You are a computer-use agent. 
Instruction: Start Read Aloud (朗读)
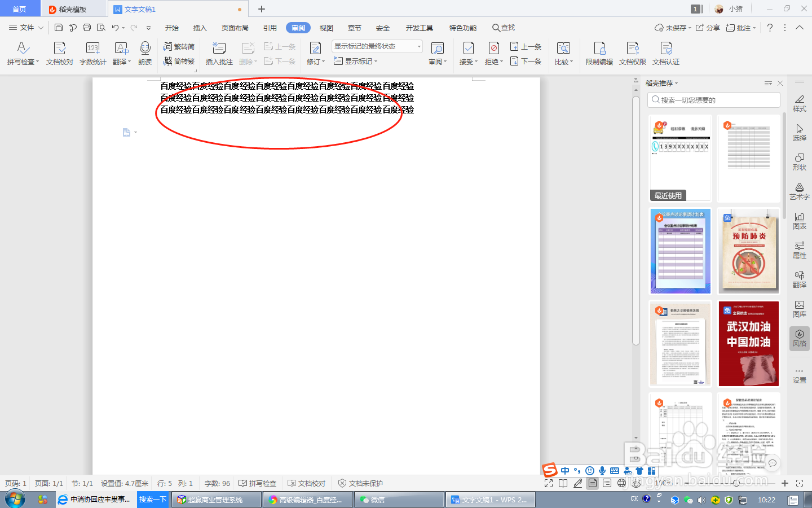[145, 54]
